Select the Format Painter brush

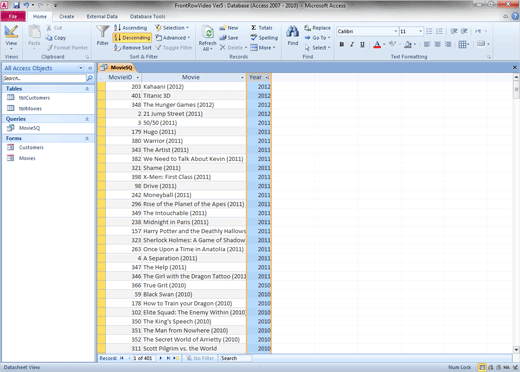pos(49,48)
